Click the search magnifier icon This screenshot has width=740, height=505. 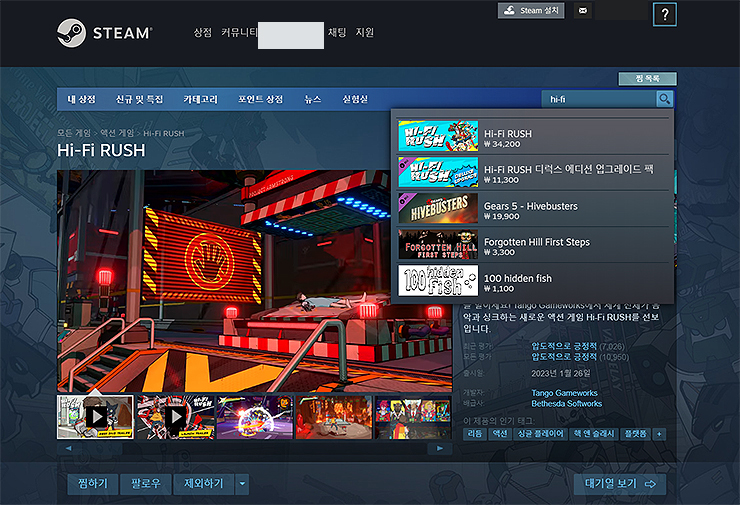[664, 99]
